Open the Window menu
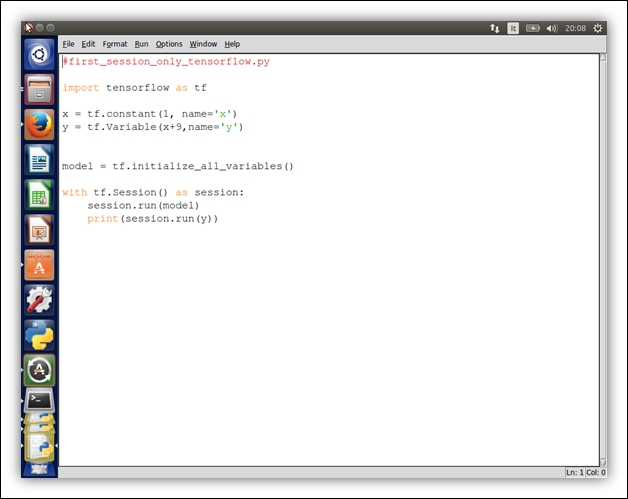The height and width of the screenshot is (499, 628). (x=203, y=44)
